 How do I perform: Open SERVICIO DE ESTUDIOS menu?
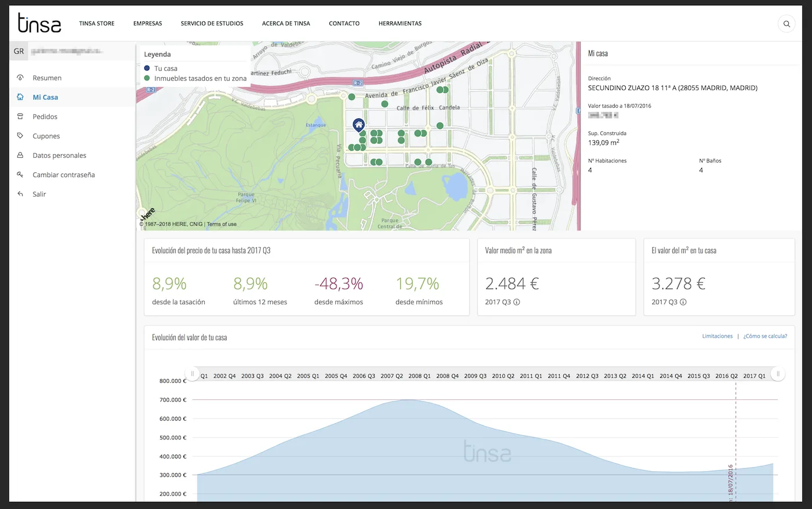click(212, 24)
